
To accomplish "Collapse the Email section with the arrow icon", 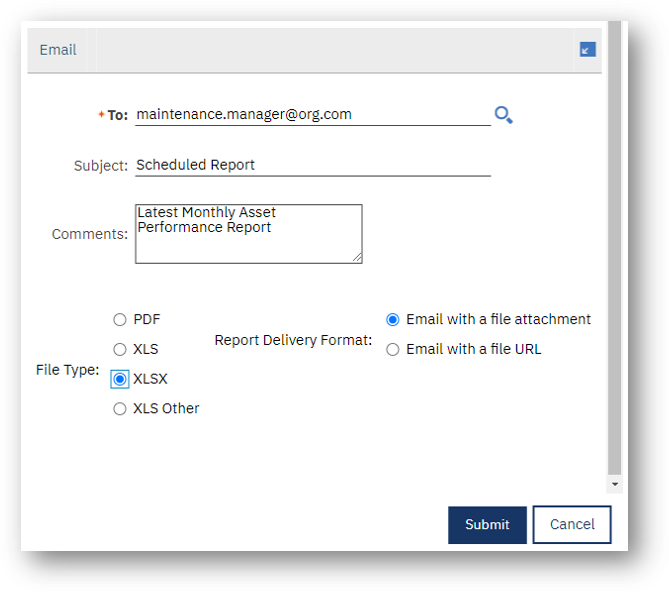I will (588, 49).
